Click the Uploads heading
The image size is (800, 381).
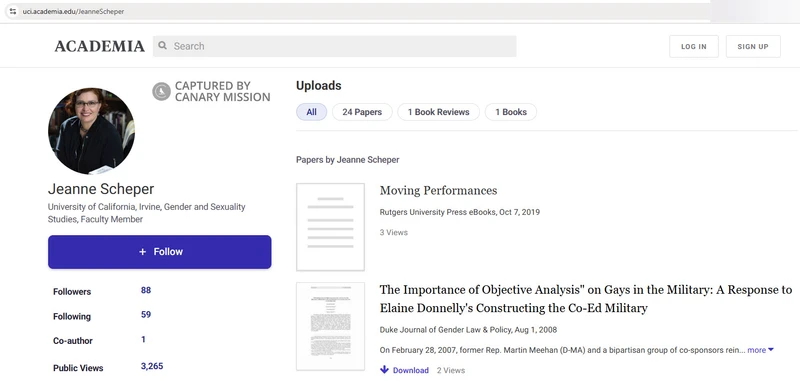point(319,86)
